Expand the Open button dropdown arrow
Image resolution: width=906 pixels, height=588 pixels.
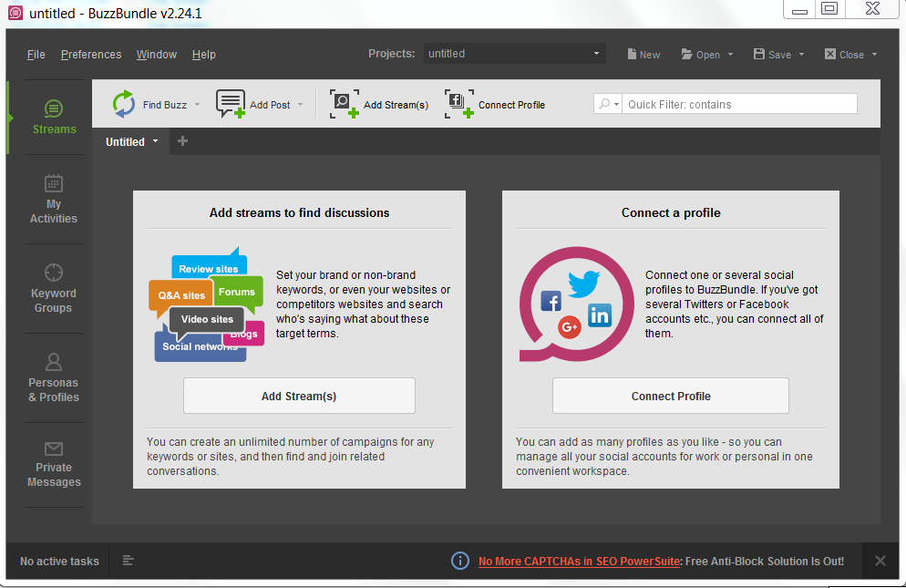click(730, 55)
